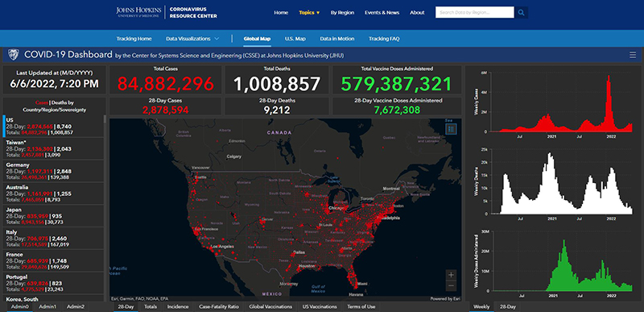Focus the Search Data by Region field
The height and width of the screenshot is (312, 644).
point(475,13)
